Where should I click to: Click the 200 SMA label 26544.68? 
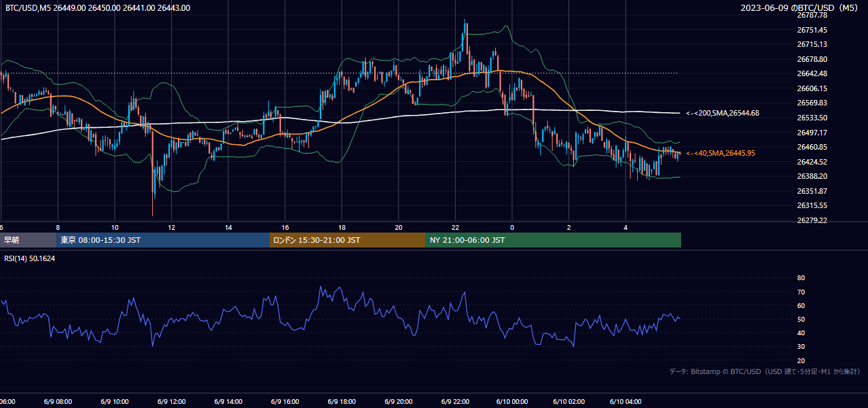pyautogui.click(x=723, y=113)
